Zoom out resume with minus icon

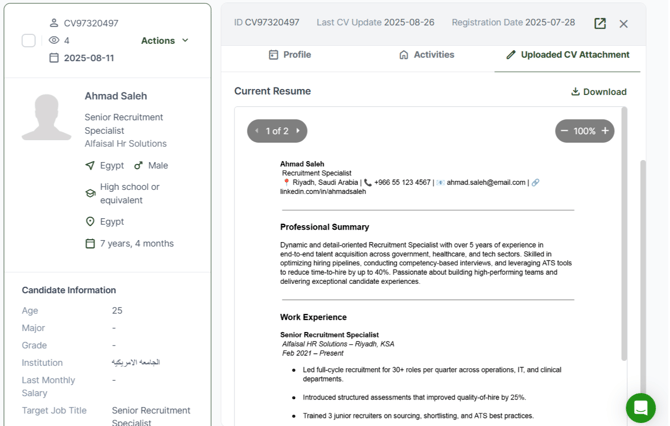565,131
